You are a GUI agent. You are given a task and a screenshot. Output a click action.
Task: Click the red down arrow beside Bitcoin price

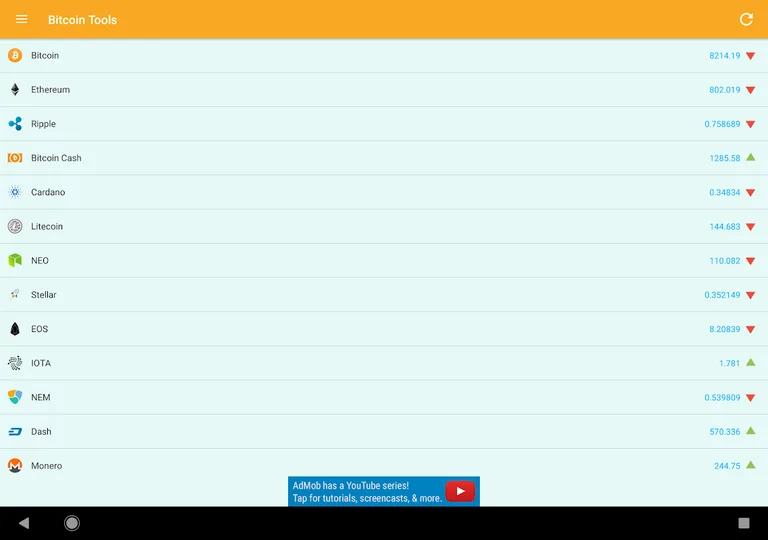point(750,56)
